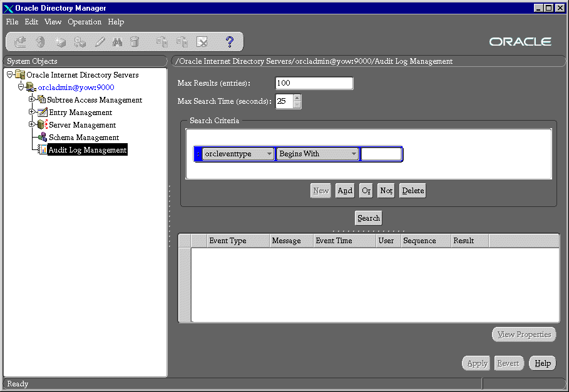The image size is (569, 392).
Task: Click the pencil edit toolbar icon
Action: (x=100, y=42)
